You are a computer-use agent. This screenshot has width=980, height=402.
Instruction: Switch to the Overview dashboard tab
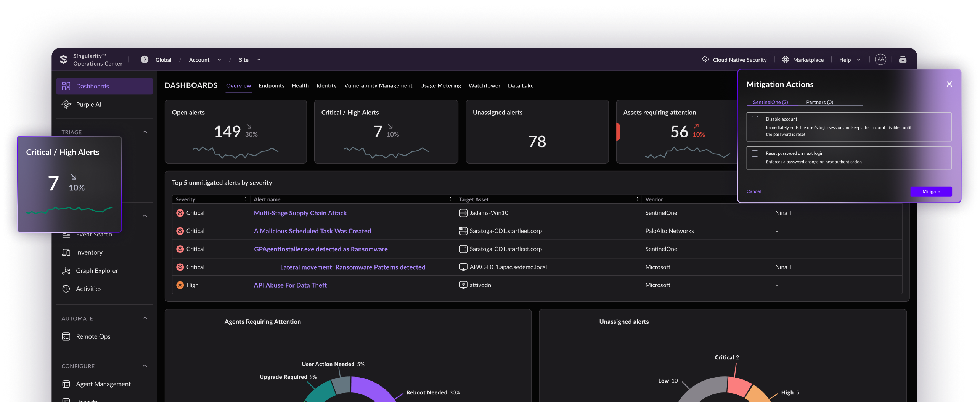[x=238, y=85]
